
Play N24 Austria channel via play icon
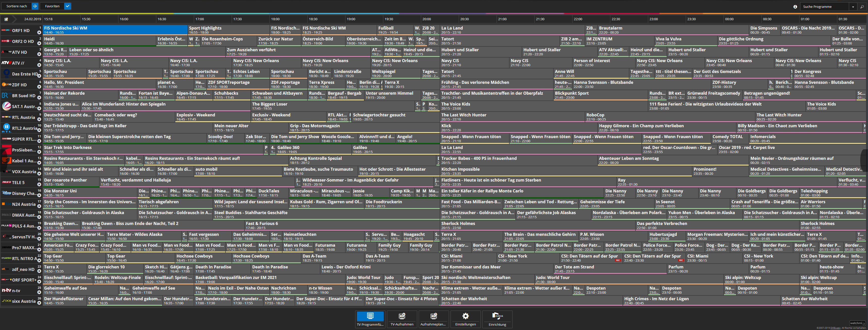pos(39,206)
